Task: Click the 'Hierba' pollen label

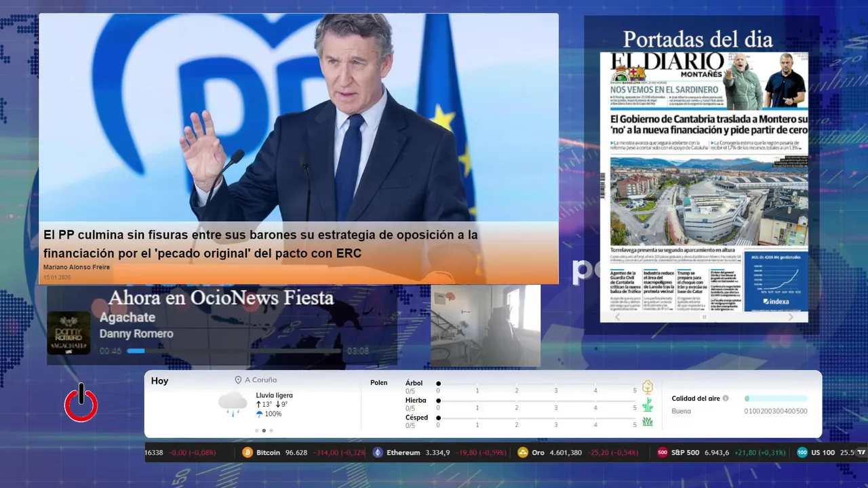Action: tap(416, 401)
